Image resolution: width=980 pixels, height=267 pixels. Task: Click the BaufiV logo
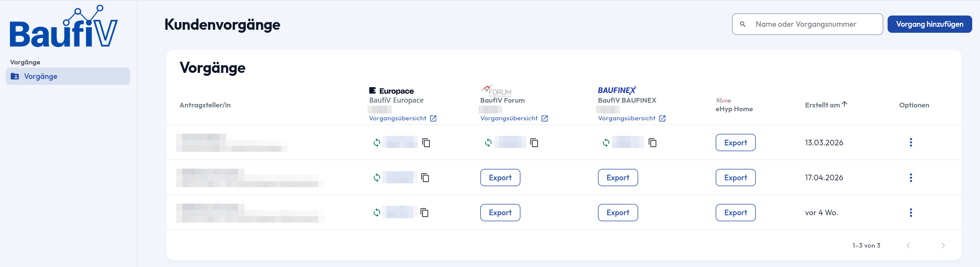click(x=63, y=27)
